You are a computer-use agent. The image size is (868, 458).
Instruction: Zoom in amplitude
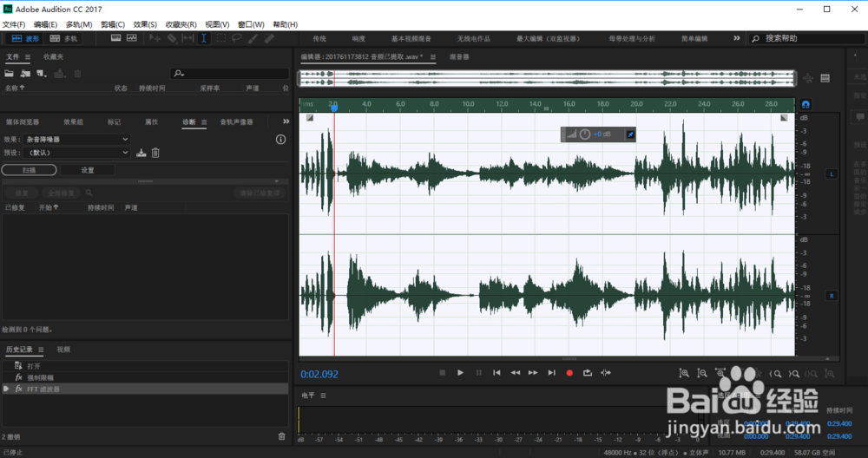(684, 373)
